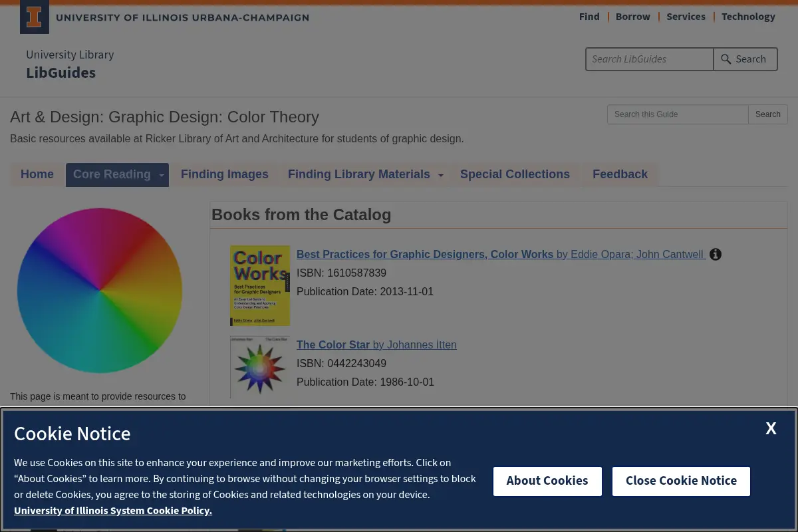
Task: Switch to the Finding Images tab
Action: click(x=225, y=174)
